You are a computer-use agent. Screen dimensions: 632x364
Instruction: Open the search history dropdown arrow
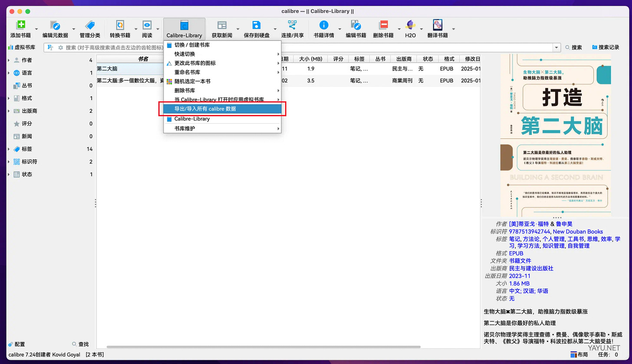point(556,47)
